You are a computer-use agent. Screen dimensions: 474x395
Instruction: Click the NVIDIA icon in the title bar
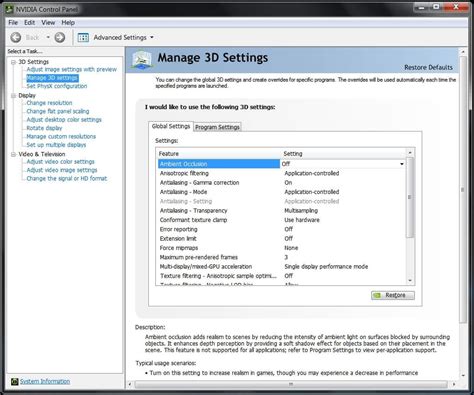click(x=10, y=9)
